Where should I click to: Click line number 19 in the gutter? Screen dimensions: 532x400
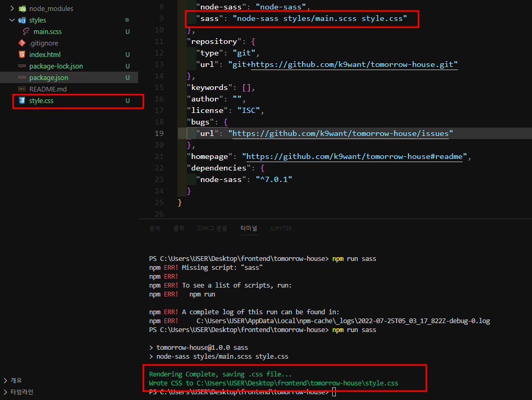tap(159, 133)
